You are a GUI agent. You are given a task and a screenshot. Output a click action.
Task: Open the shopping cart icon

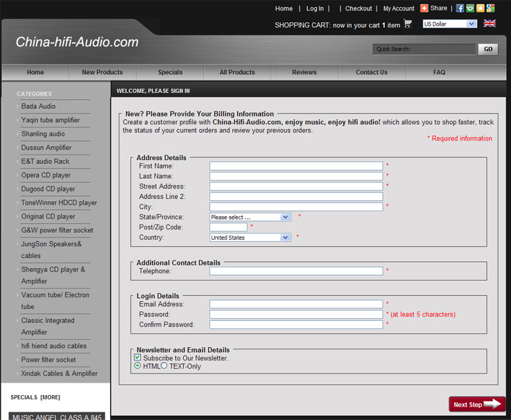(x=408, y=24)
